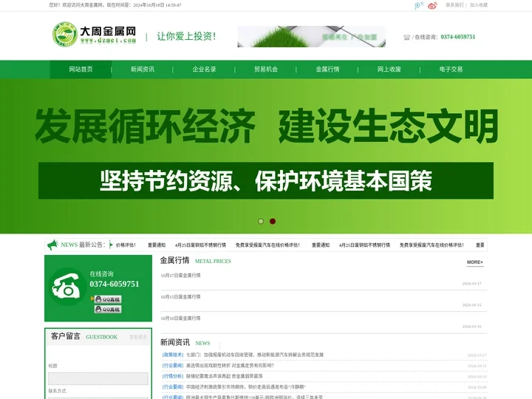Click [政策技术] category tag

[173, 355]
